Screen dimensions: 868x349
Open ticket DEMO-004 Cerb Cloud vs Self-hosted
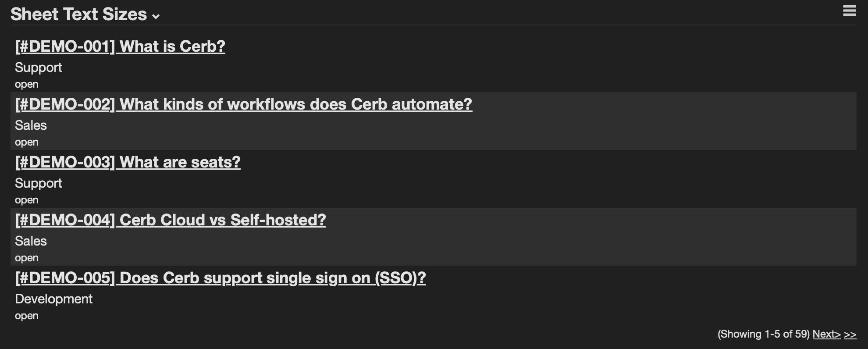171,220
